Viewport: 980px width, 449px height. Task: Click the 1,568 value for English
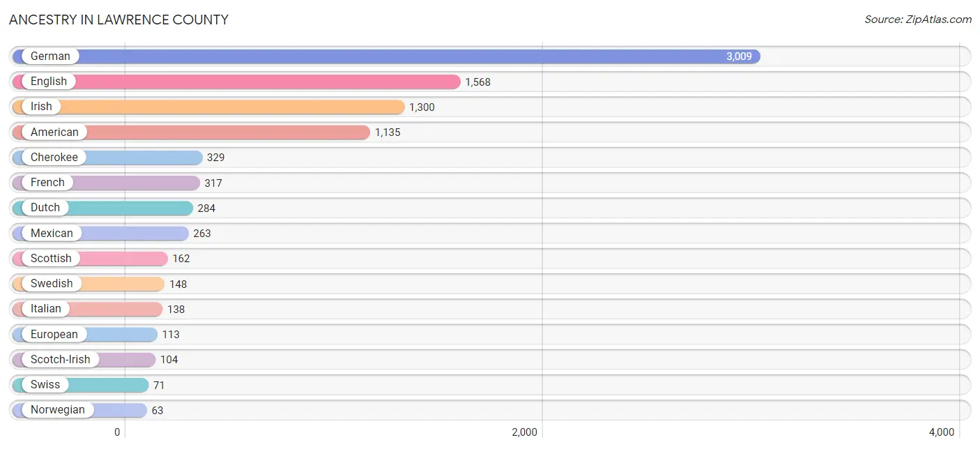click(x=478, y=82)
